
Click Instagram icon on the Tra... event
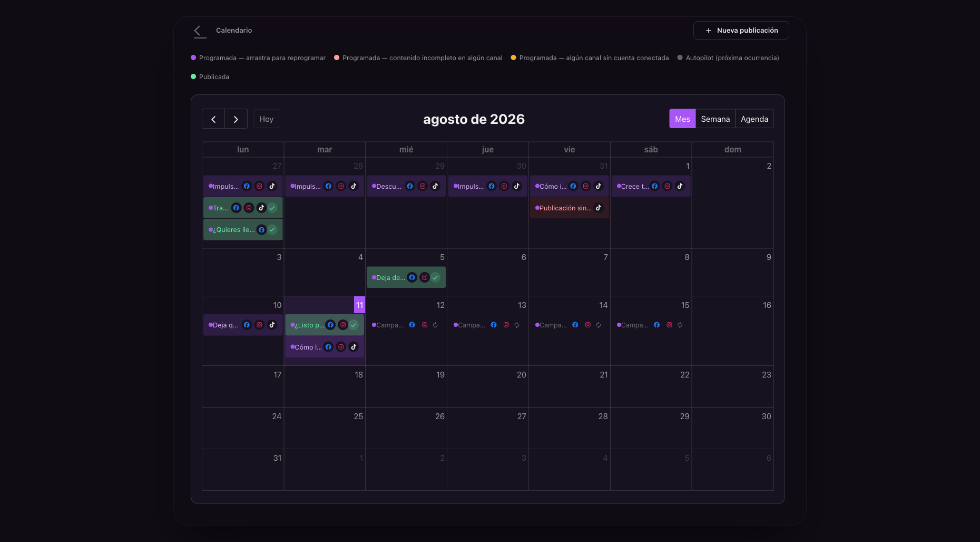pyautogui.click(x=249, y=208)
